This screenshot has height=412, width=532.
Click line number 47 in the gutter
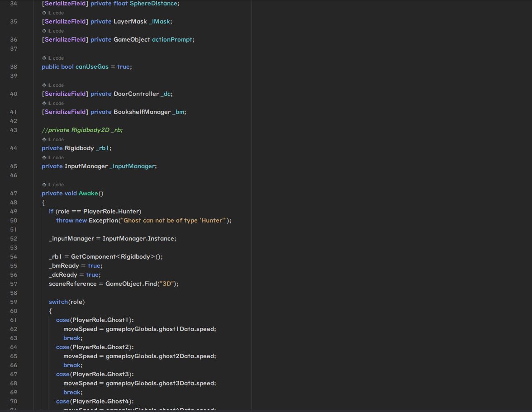pos(14,194)
